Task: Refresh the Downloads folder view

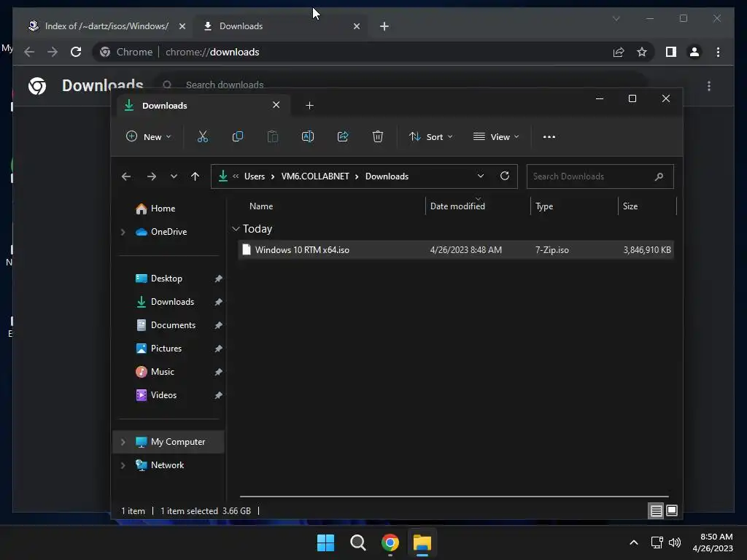Action: (x=505, y=176)
